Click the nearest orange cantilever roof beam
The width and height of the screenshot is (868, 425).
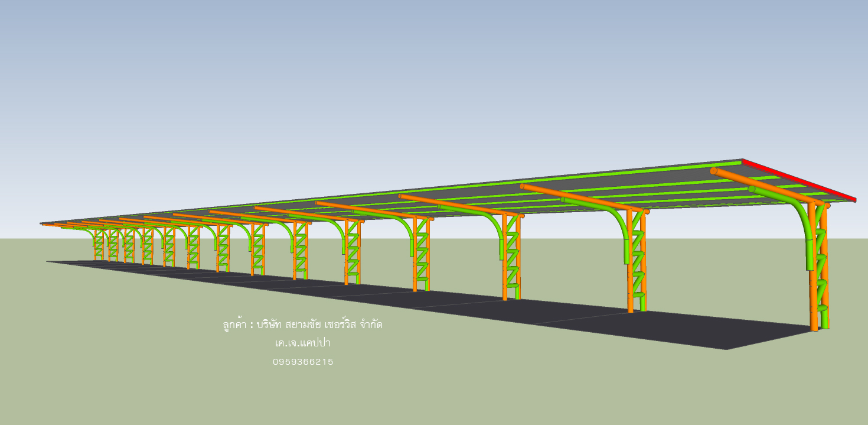point(762,184)
